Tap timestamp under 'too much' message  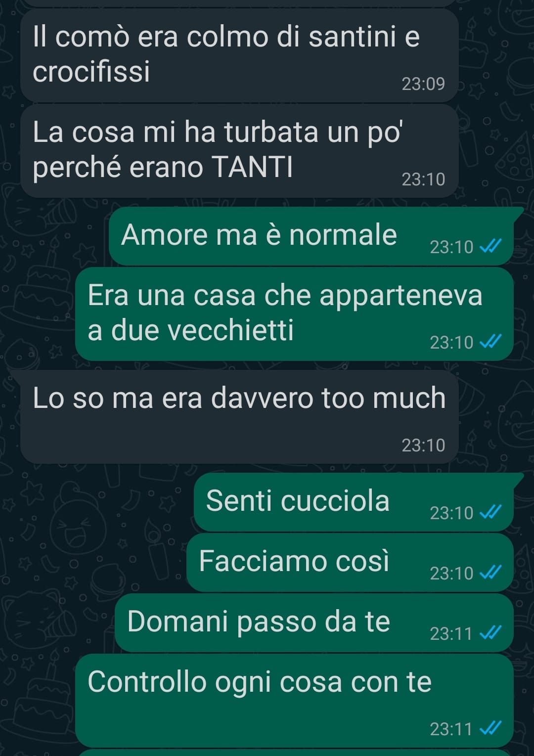(x=423, y=445)
